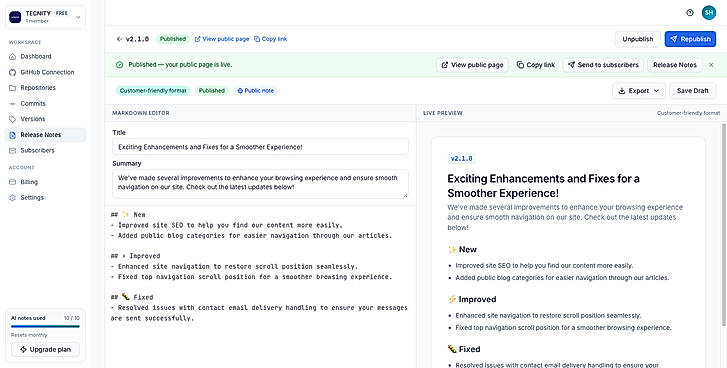Screen dimensions: 727x368
Task: Click the '## ✨ New' editor line
Action: [128, 215]
